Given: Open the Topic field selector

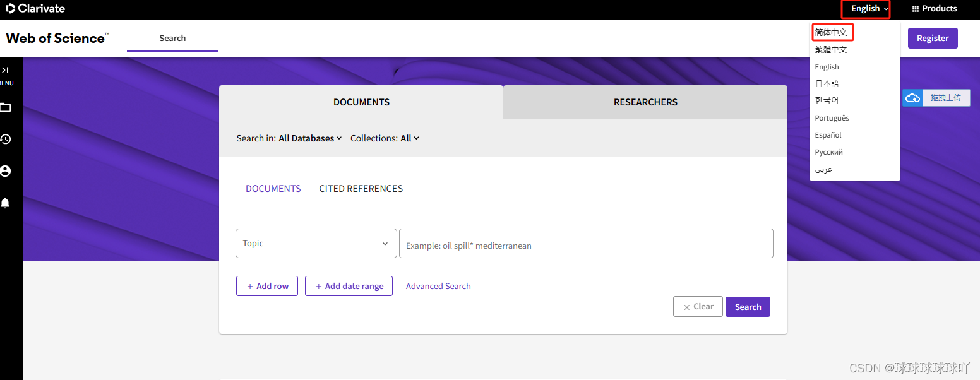Looking at the screenshot, I should [x=316, y=243].
